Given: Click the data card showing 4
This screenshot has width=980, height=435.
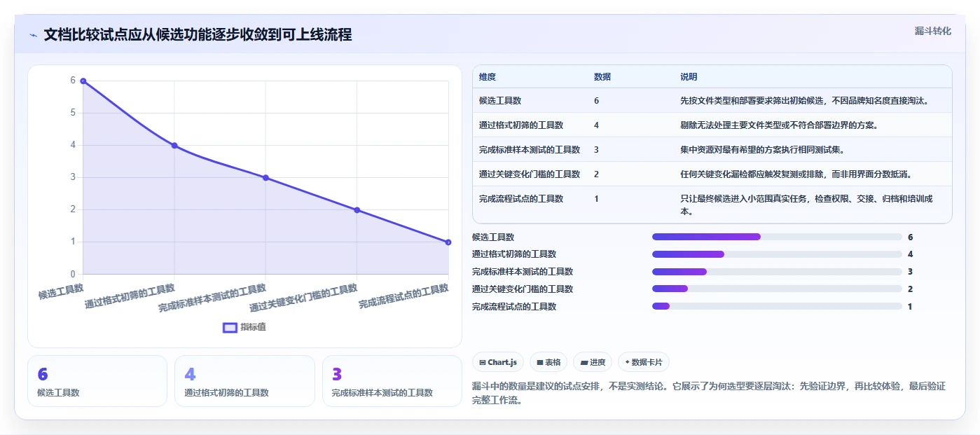Looking at the screenshot, I should point(244,381).
